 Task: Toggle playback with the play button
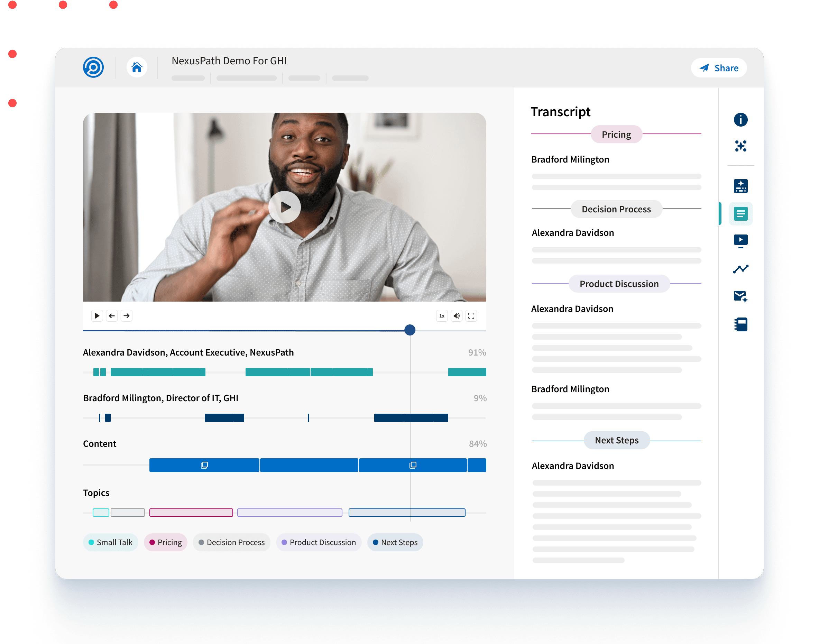coord(97,315)
